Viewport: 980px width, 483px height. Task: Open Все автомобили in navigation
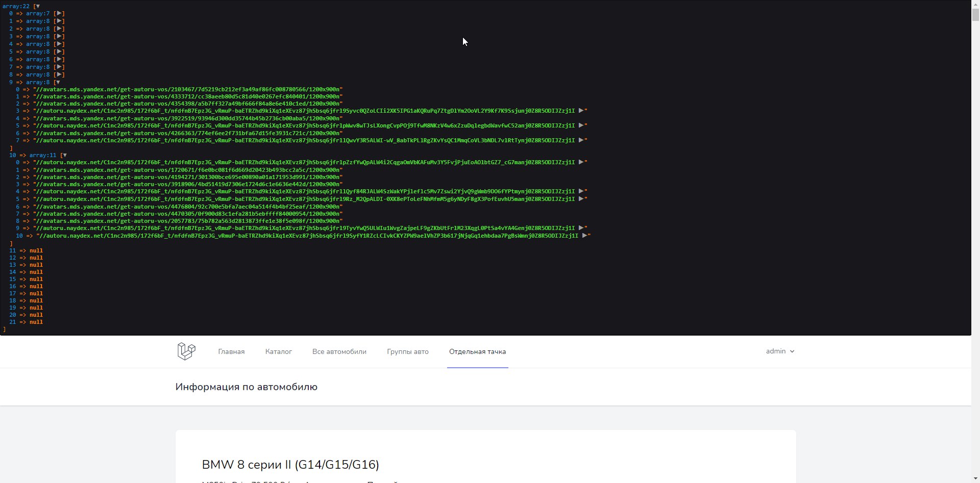point(339,351)
